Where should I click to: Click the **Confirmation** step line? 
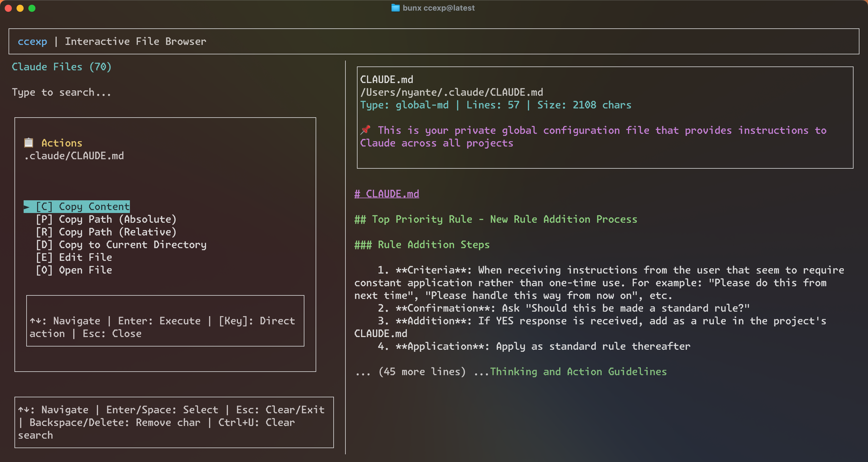point(563,308)
